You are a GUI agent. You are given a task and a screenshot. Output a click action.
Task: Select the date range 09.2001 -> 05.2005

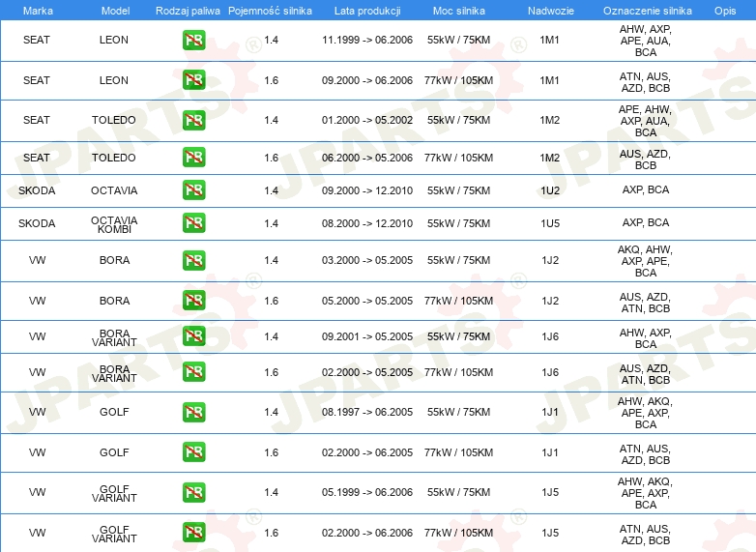[x=367, y=336]
